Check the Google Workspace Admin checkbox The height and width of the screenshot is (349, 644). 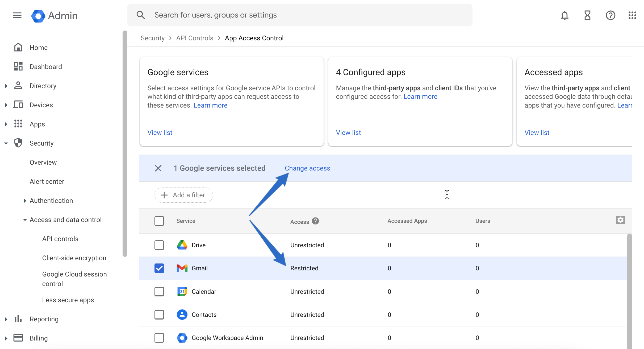(x=159, y=338)
